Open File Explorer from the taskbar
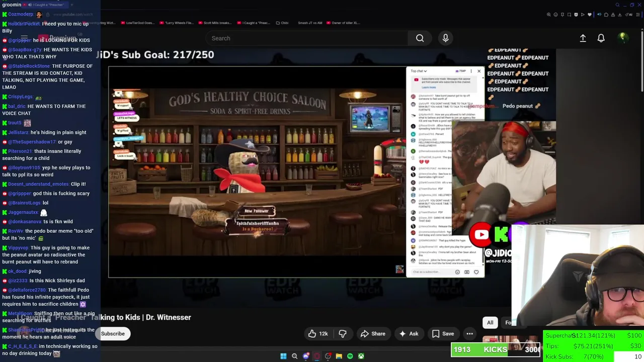This screenshot has width=644, height=362. click(x=339, y=356)
